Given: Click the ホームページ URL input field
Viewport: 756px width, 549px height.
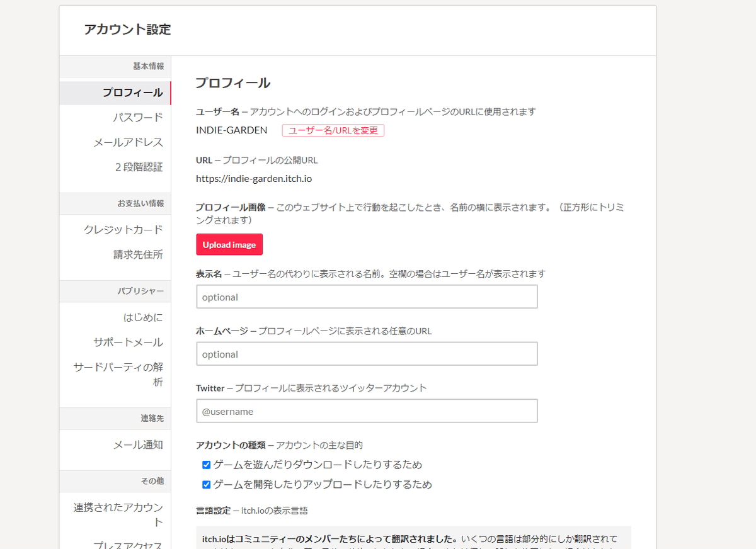Looking at the screenshot, I should (x=367, y=354).
